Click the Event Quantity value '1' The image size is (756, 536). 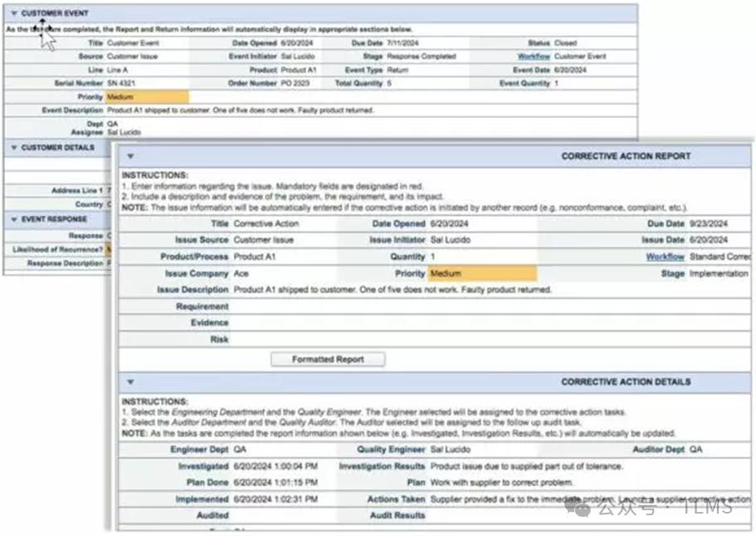coord(556,84)
